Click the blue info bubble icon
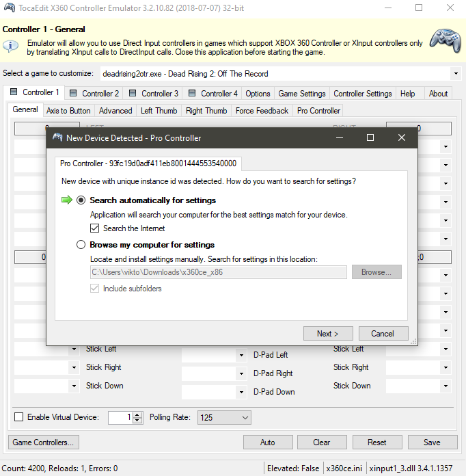 click(x=11, y=46)
